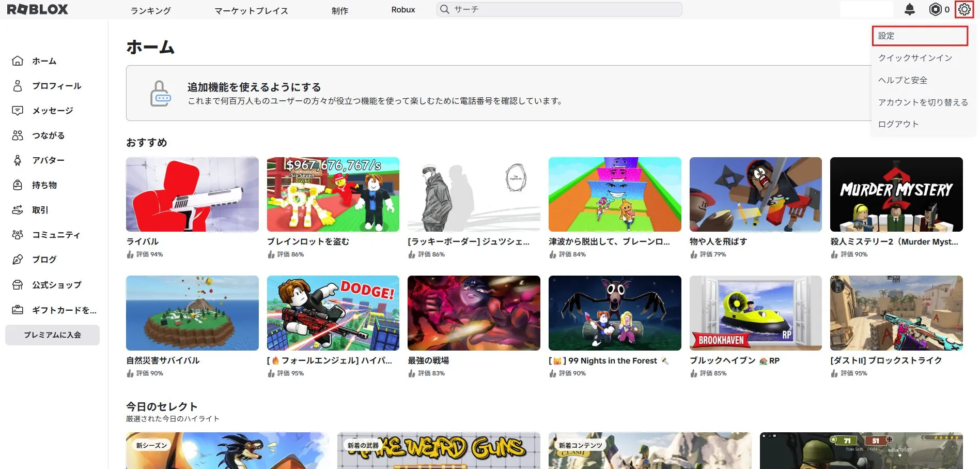This screenshot has width=980, height=469.
Task: Click the 公式ショップ store icon
Action: (x=18, y=285)
